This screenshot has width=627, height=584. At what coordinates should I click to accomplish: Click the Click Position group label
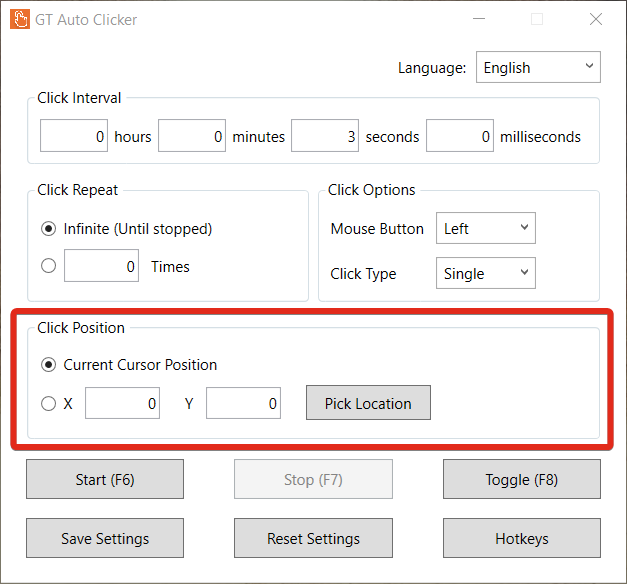(81, 328)
